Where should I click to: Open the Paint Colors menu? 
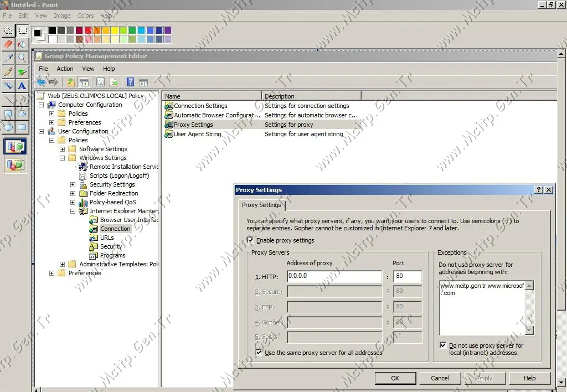point(85,16)
